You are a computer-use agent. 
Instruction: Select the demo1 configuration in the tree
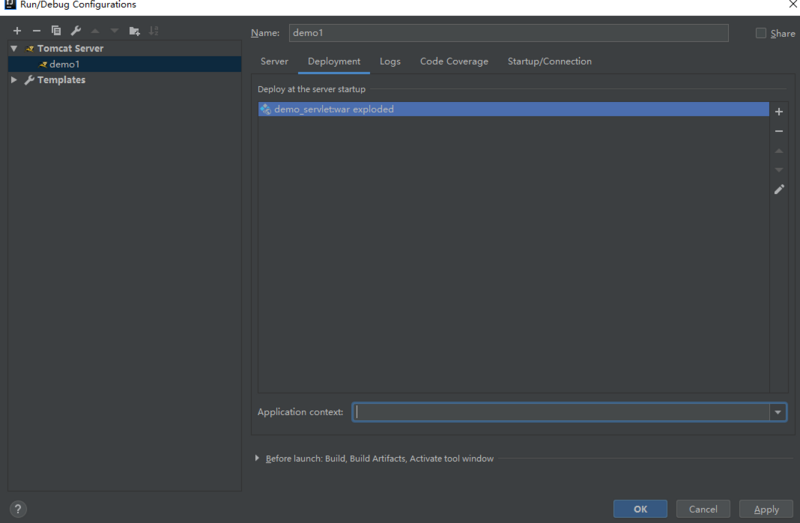[x=124, y=64]
